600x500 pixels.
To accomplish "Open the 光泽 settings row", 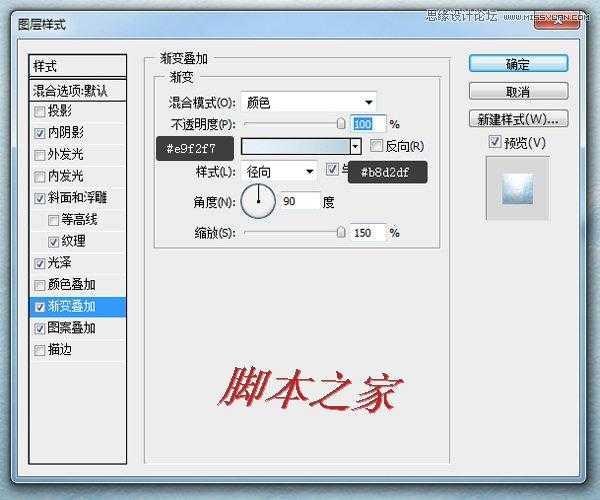I will coord(77,263).
